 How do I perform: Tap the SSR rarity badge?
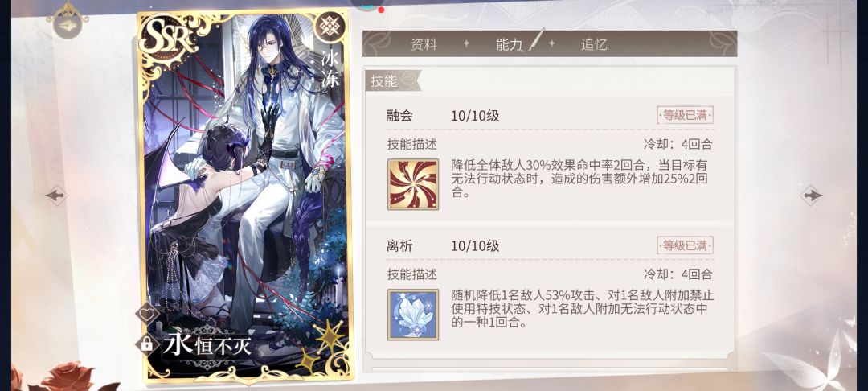[x=168, y=38]
